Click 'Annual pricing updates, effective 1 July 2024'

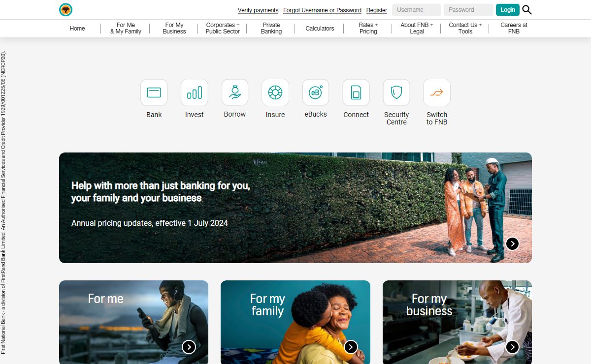coord(150,223)
